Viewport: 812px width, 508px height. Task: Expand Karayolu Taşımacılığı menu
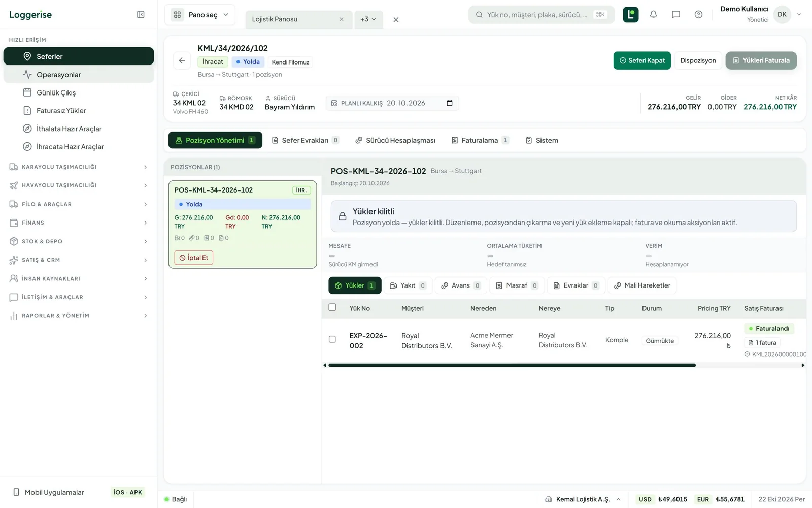pyautogui.click(x=79, y=167)
